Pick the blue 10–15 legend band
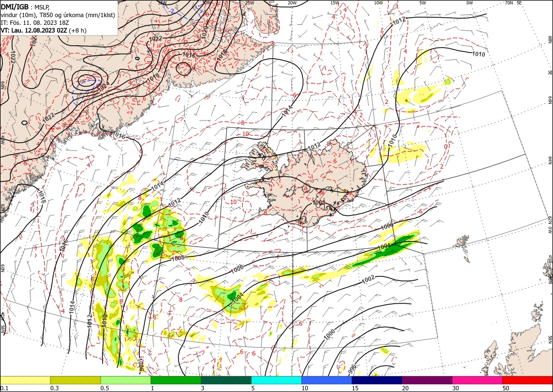 pos(327,380)
